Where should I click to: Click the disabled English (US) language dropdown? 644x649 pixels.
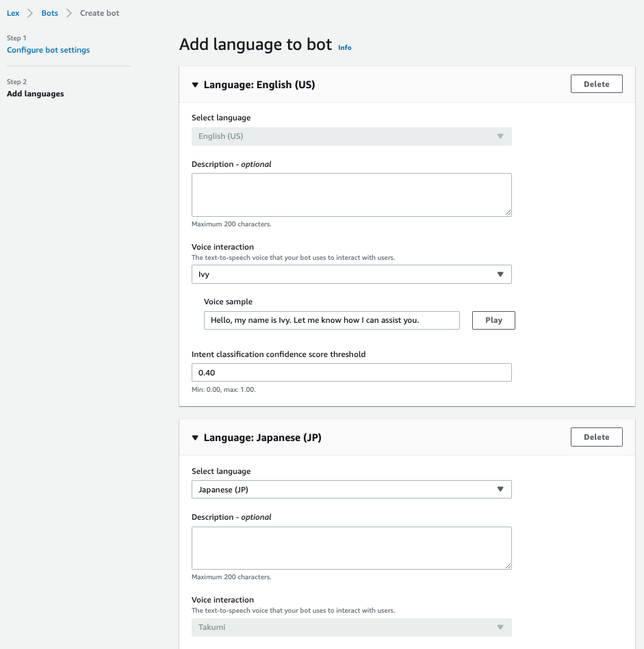pyautogui.click(x=351, y=136)
